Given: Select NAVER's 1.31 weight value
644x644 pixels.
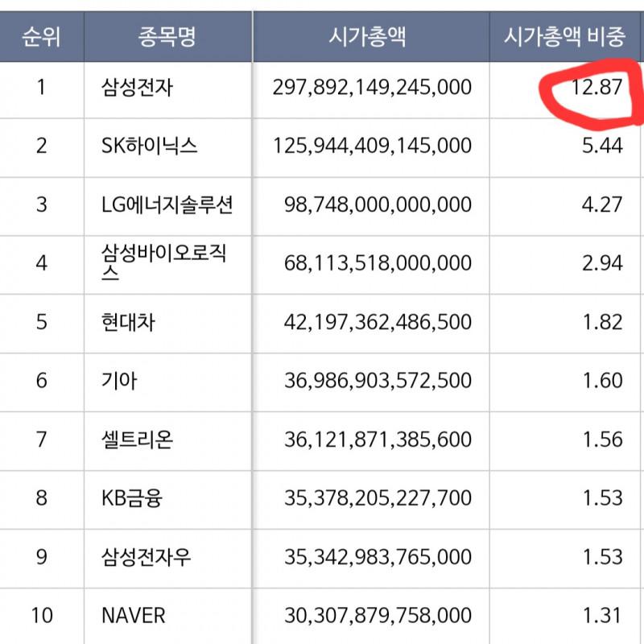Looking at the screenshot, I should point(602,616).
